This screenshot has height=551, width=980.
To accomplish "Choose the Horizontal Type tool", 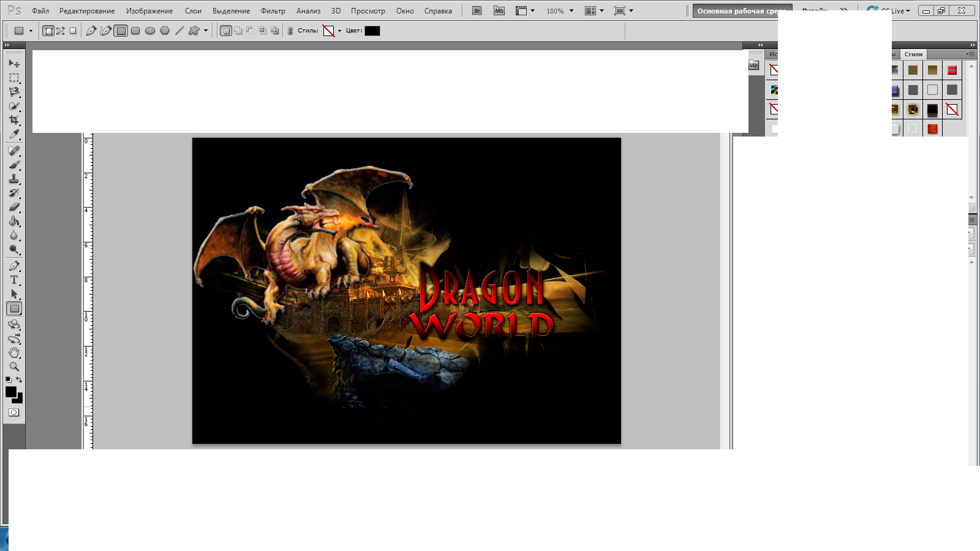I will pos(14,280).
